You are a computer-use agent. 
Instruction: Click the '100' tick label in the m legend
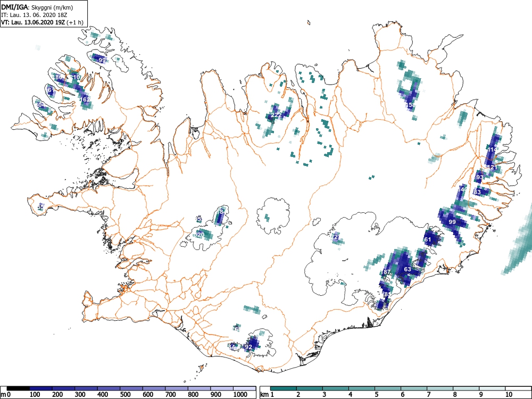click(35, 395)
